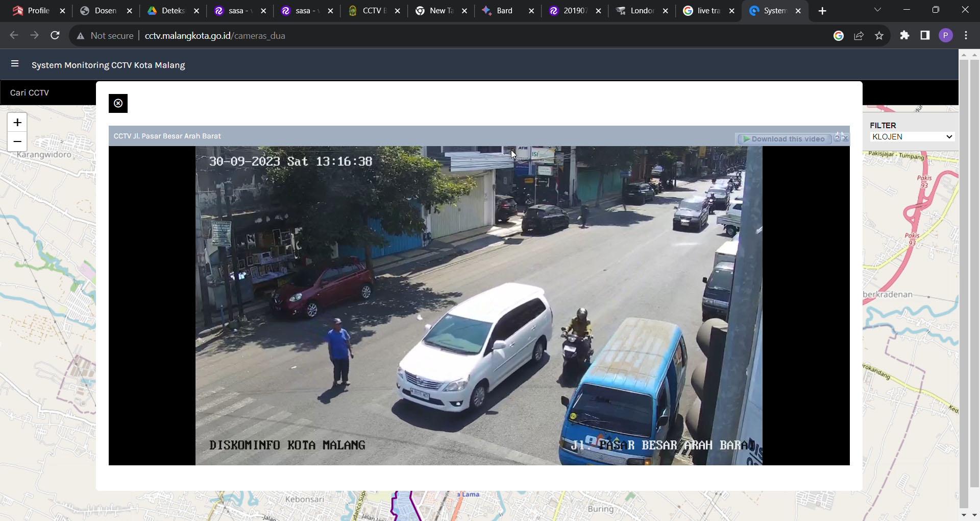
Task: Open a new browser tab with plus
Action: pyautogui.click(x=822, y=11)
